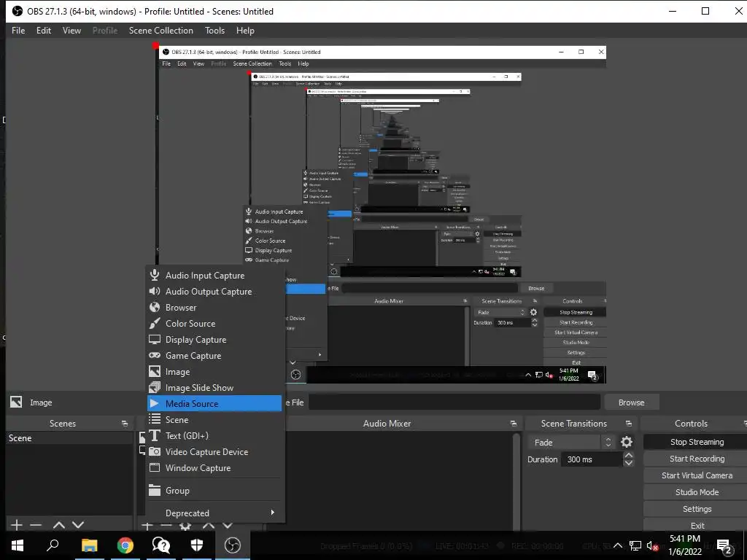Click the file path input field
The image size is (747, 560).
point(454,402)
